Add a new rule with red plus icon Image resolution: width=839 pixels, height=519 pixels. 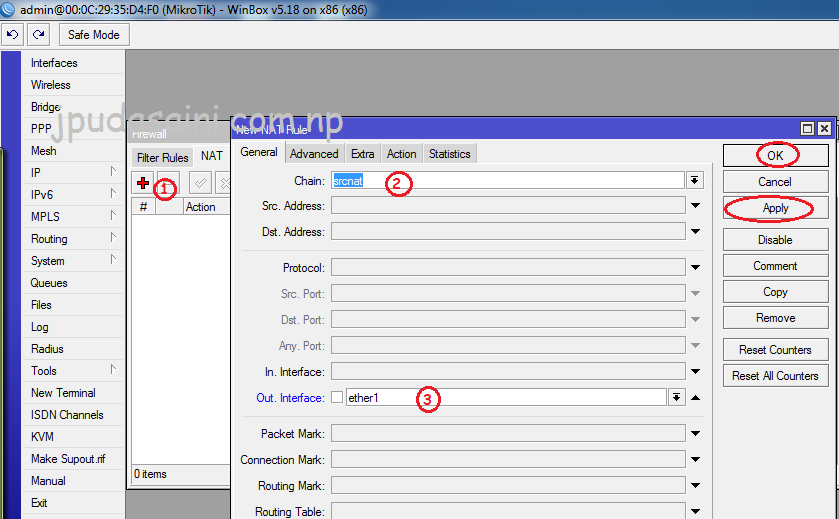143,183
